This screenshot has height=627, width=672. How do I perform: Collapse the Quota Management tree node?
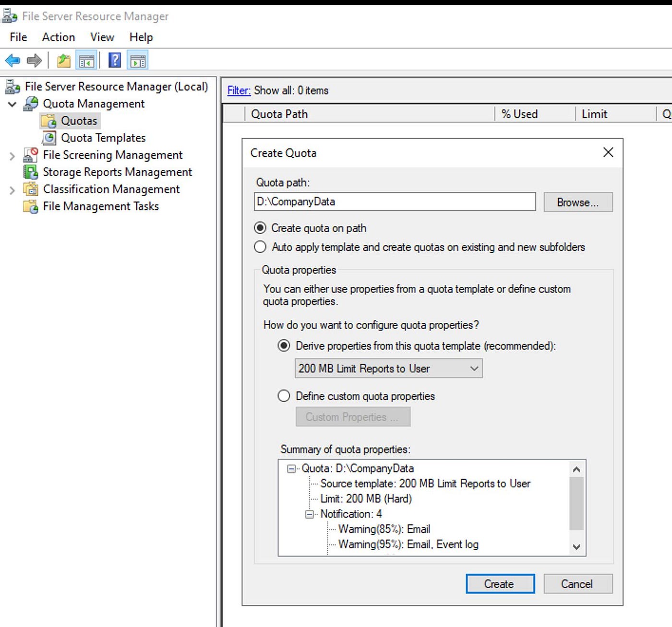click(12, 104)
